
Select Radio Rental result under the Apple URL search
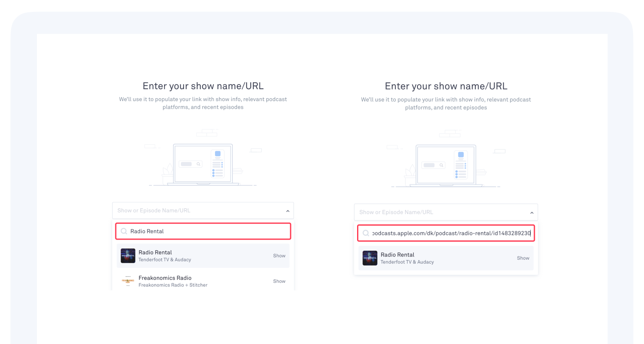pos(446,258)
